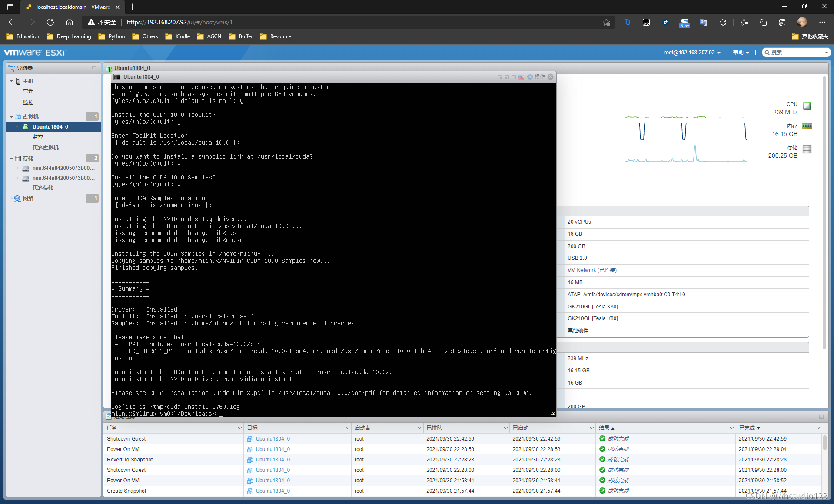Click the VM Network (已连接) link
This screenshot has width=834, height=504.
592,270
